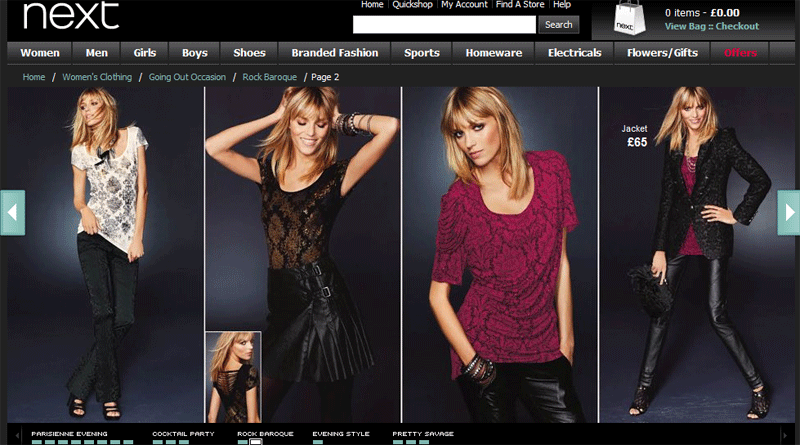Image resolution: width=800 pixels, height=445 pixels.
Task: Click Going Out Occasion breadcrumb link
Action: [x=188, y=76]
